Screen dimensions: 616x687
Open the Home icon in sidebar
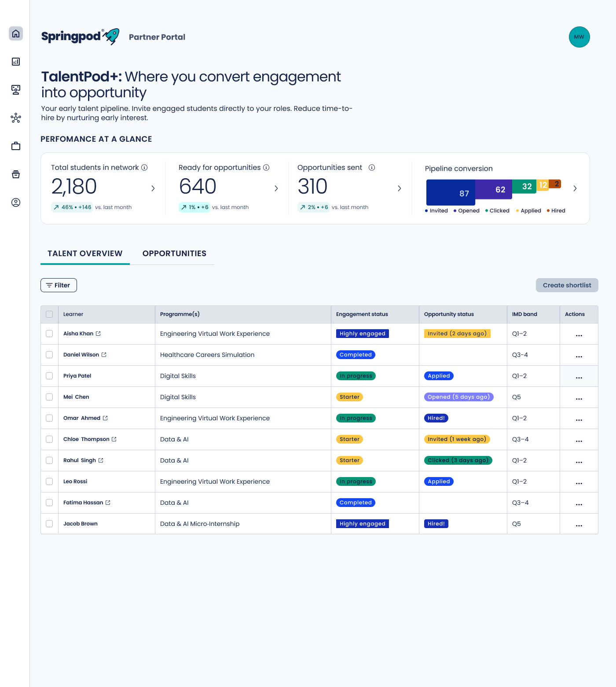click(x=16, y=33)
